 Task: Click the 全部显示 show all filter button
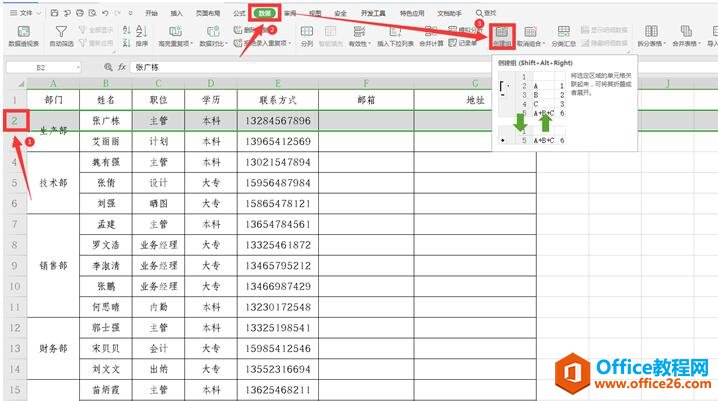(x=95, y=30)
